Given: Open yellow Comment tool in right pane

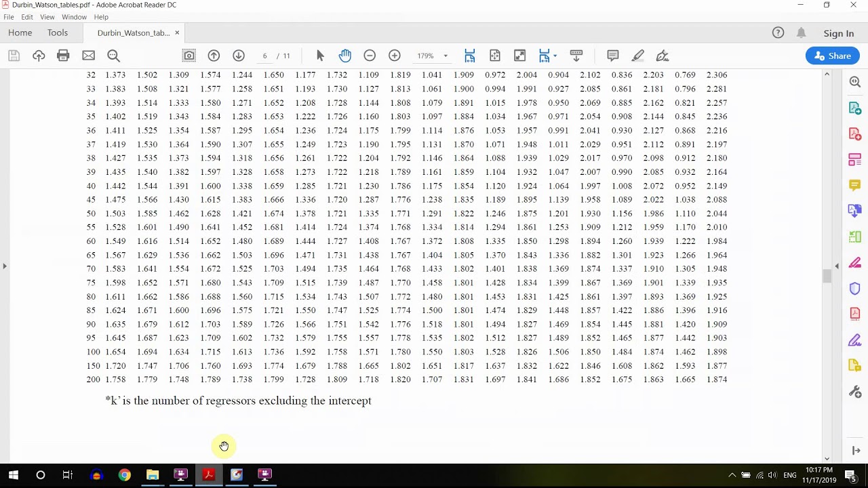Looking at the screenshot, I should tap(854, 185).
